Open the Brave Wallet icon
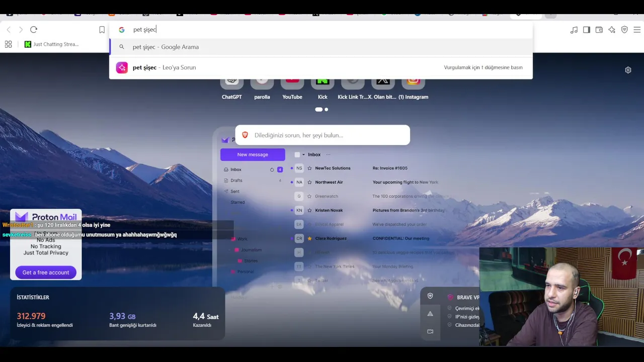Image resolution: width=644 pixels, height=362 pixels. (599, 30)
